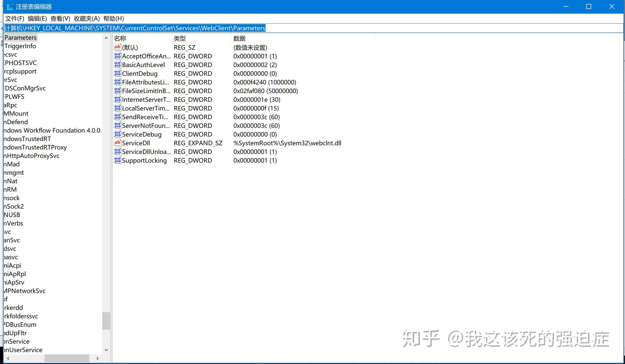The image size is (625, 364).
Task: Select the ServiceDebug value name
Action: pos(142,134)
